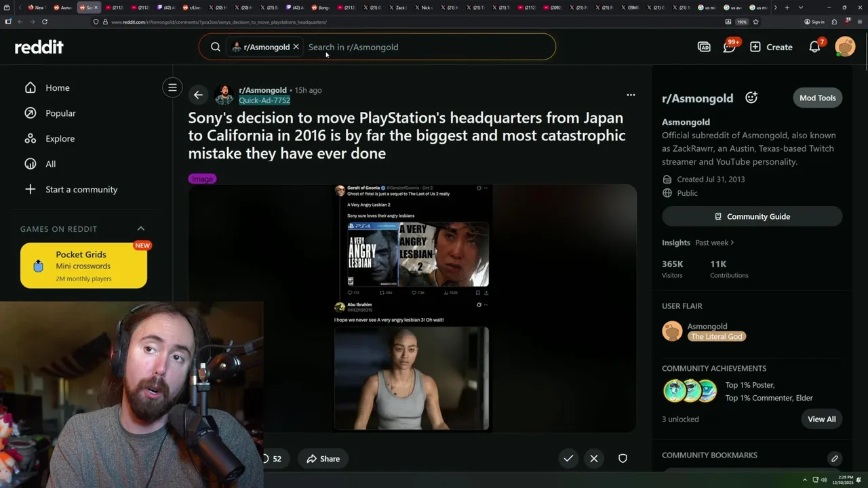
Task: Click browser Sign in button
Action: [x=814, y=22]
